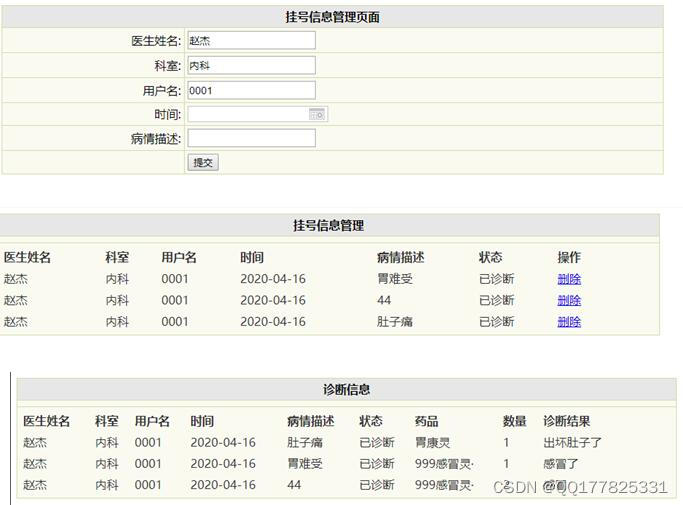Click 肚子痛 cell in 诊断信息 table
This screenshot has height=505, width=683.
[x=305, y=442]
